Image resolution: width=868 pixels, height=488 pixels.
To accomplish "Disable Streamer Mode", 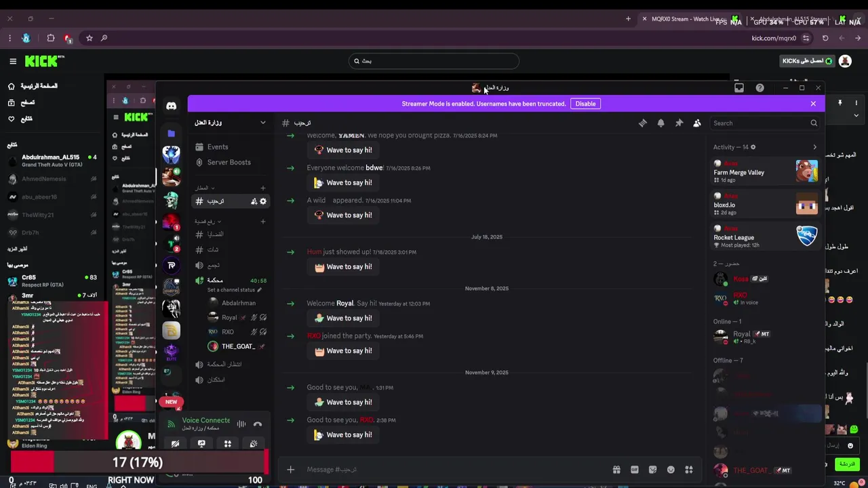I will (585, 104).
